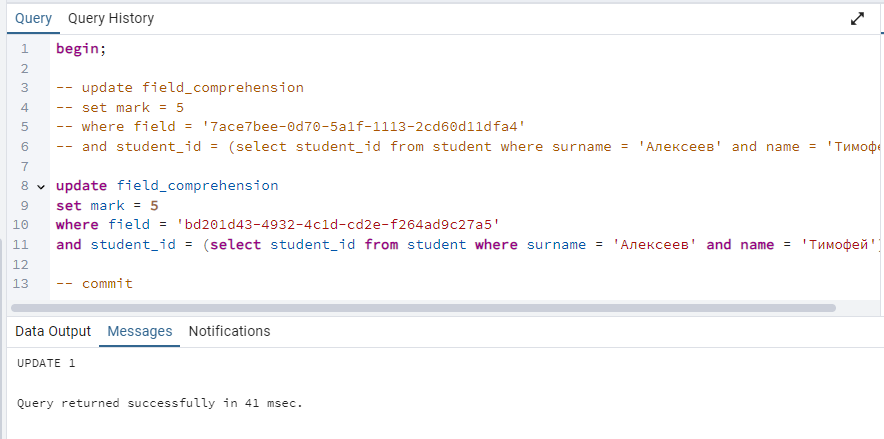Screen dimensions: 884x439
Task: Maximize the query editor with the expand arrow icon
Action: [857, 19]
